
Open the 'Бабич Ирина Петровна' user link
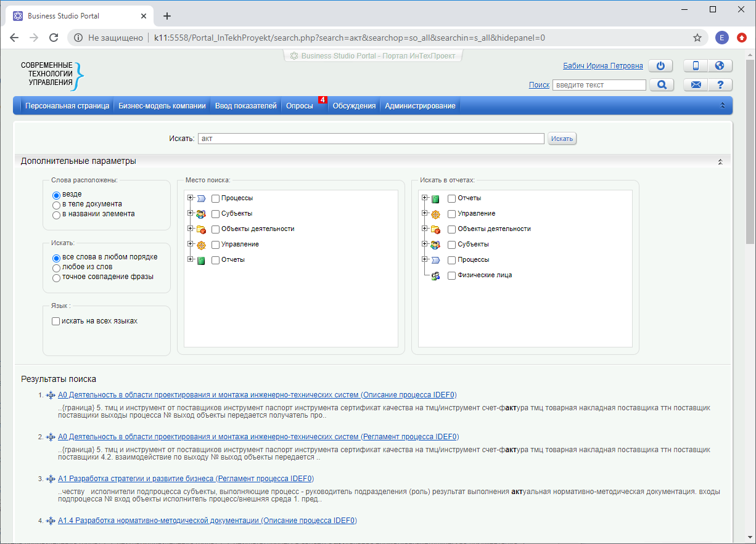click(602, 66)
